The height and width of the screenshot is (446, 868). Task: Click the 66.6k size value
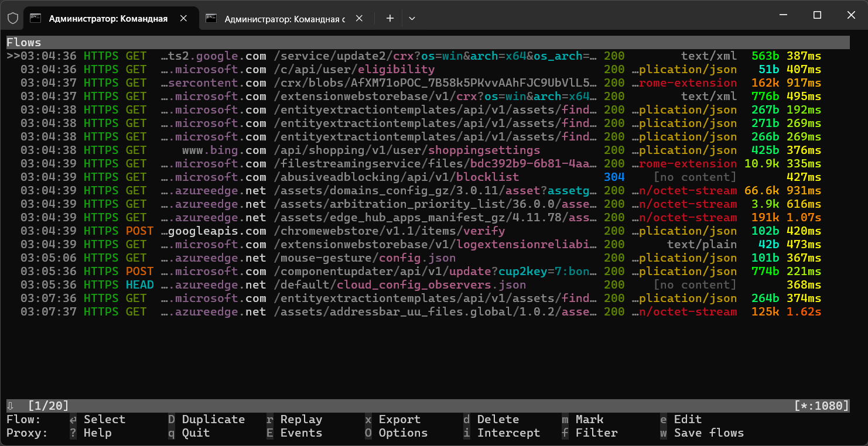(x=761, y=191)
